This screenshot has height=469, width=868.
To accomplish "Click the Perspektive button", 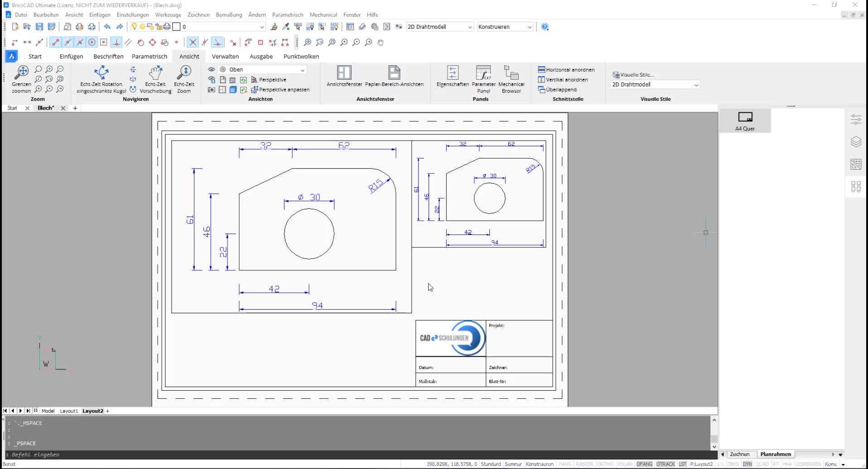I will (269, 80).
